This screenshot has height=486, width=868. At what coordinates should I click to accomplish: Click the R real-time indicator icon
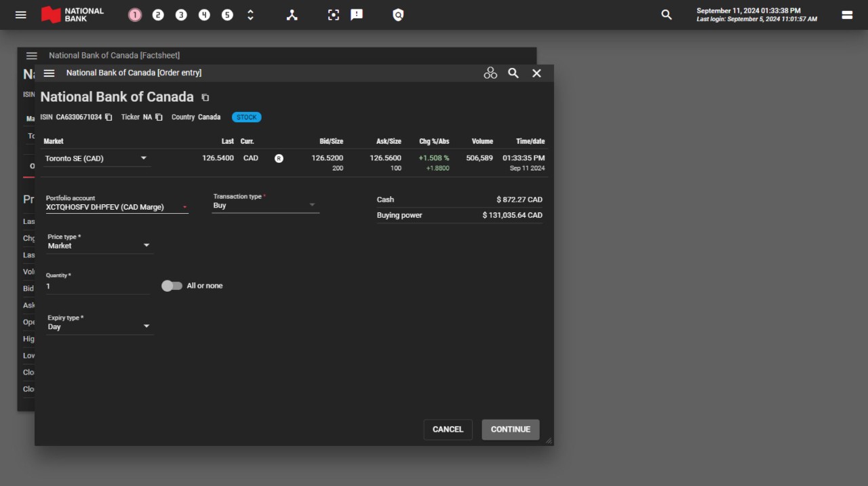point(279,159)
